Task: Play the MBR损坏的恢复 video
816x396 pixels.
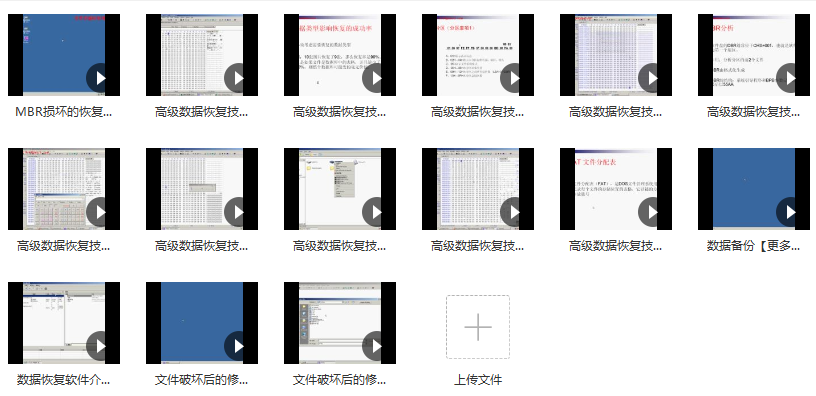Action: coord(100,78)
